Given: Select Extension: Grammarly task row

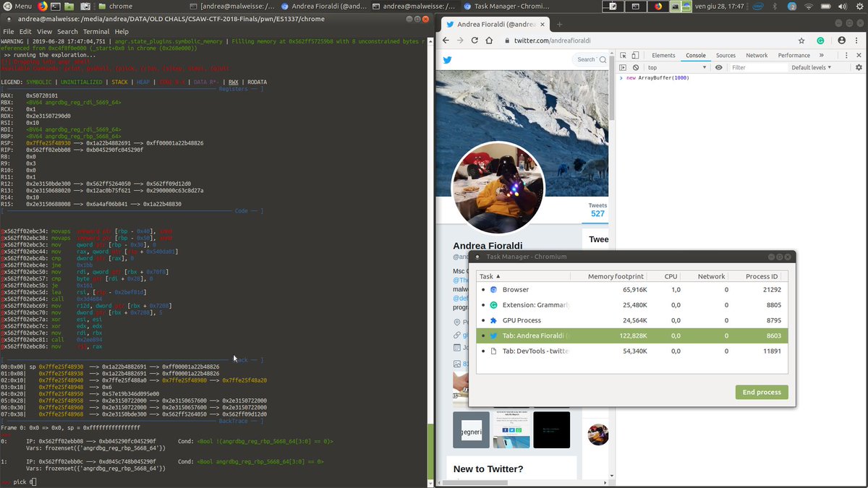Looking at the screenshot, I should click(x=632, y=305).
